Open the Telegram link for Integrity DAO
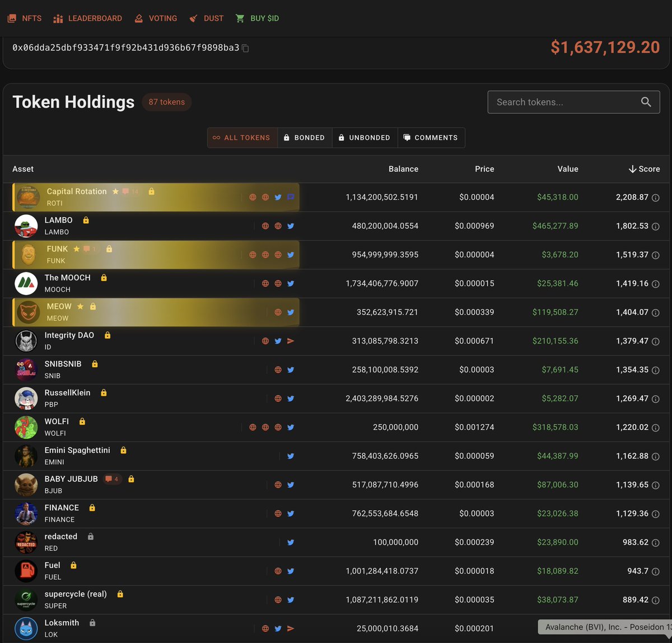Screen dimensions: 672x643 [x=291, y=341]
